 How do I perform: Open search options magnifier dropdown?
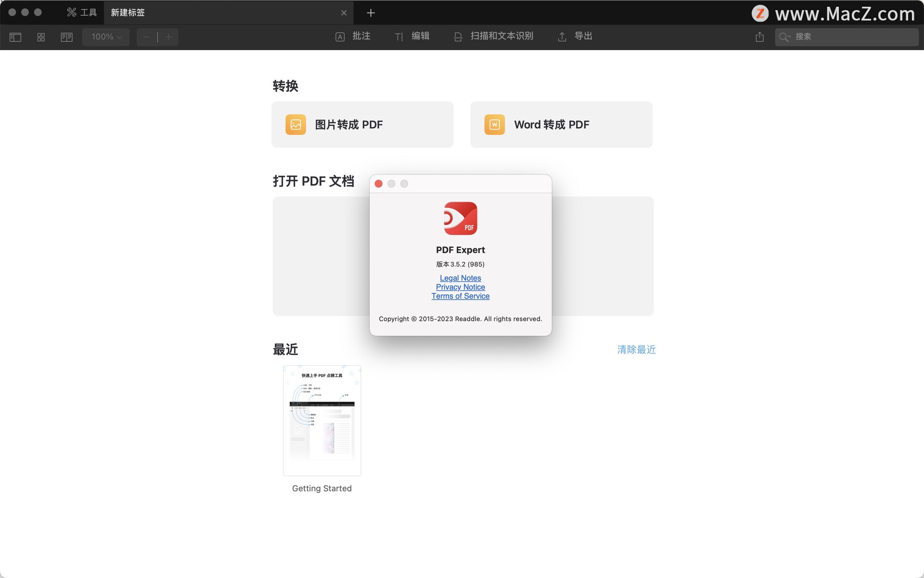(x=785, y=37)
